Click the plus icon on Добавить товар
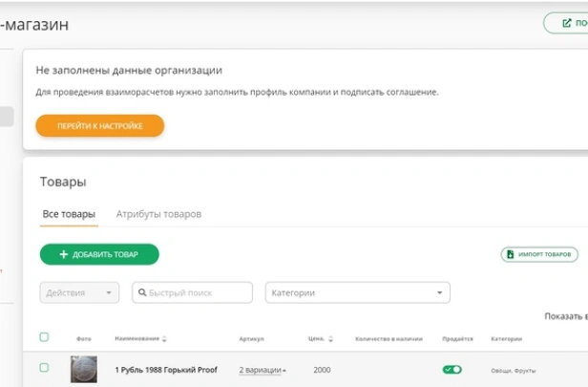588x387 pixels. click(64, 254)
